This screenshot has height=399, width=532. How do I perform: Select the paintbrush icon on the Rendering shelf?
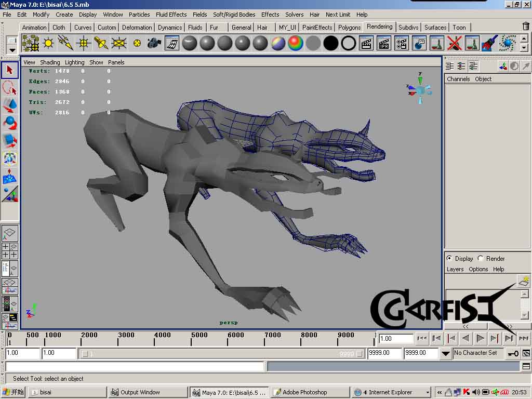click(x=489, y=43)
